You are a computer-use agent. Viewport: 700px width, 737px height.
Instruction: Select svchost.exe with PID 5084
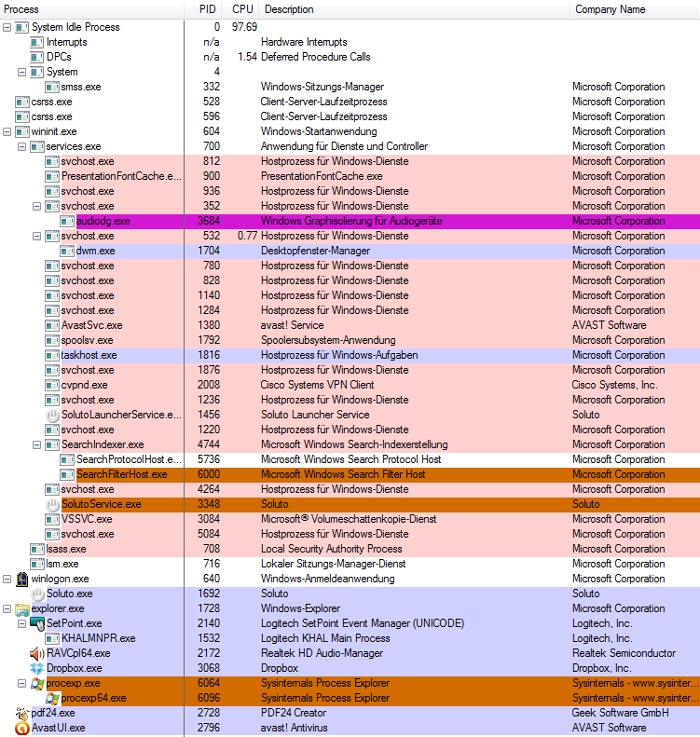(350, 535)
